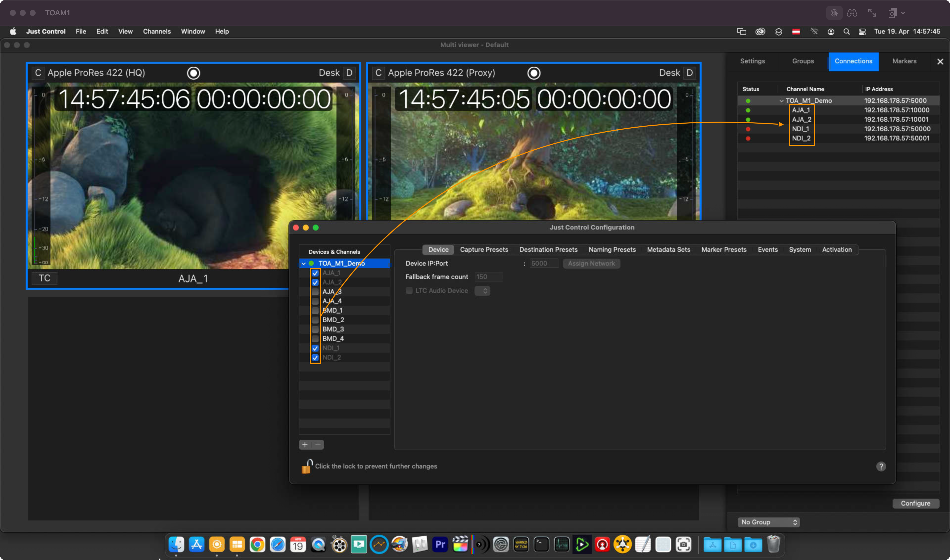
Task: Click the Assign Network button
Action: (591, 263)
